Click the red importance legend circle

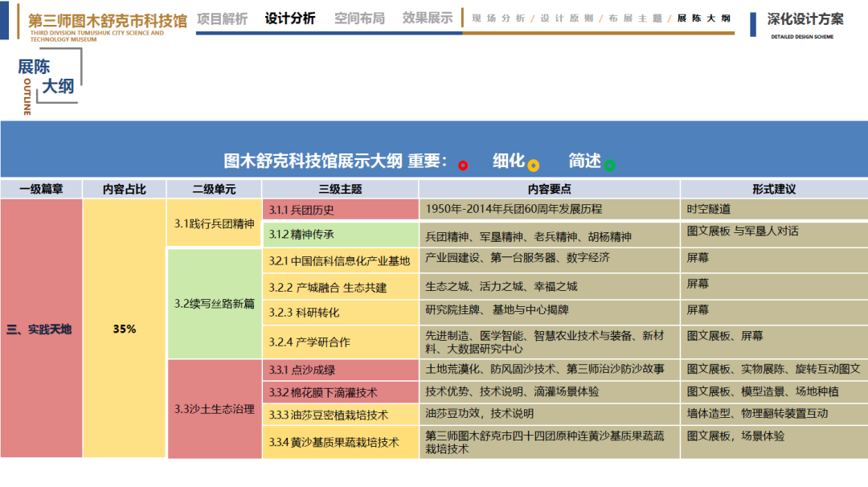point(464,165)
